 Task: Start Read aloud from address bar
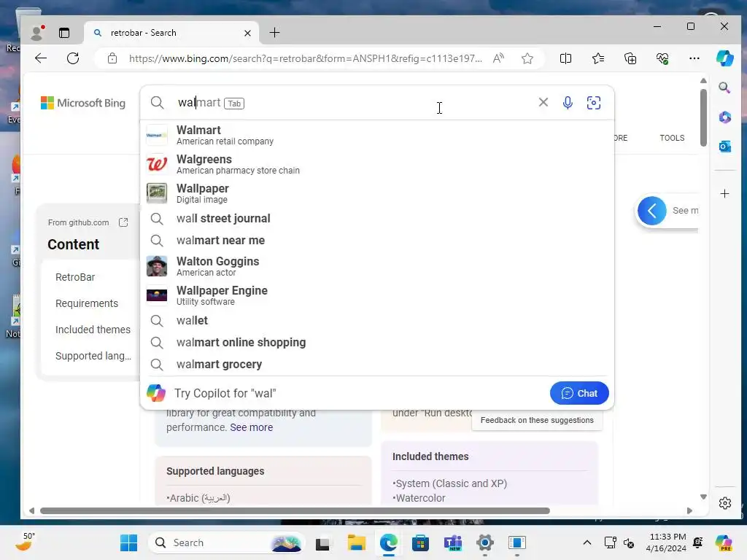coord(498,58)
